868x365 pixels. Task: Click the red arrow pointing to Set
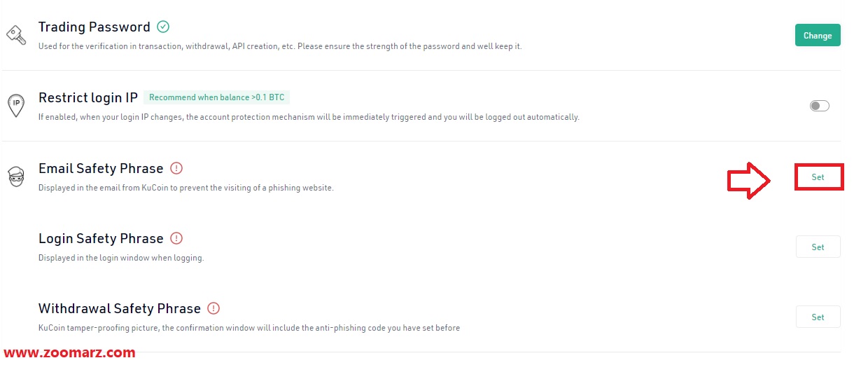[x=748, y=181]
